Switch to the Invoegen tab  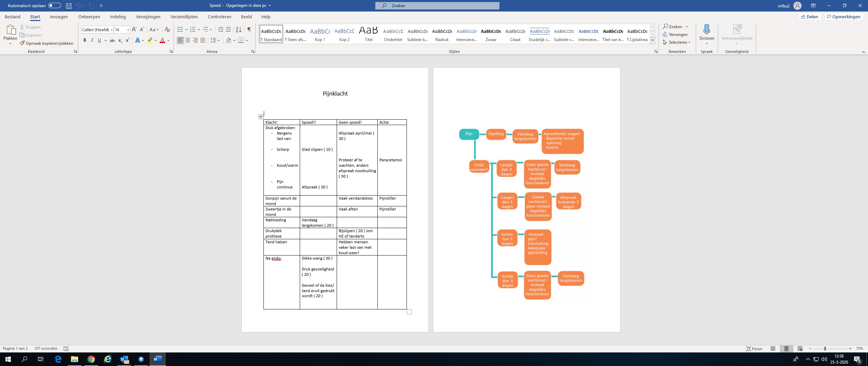pos(59,17)
